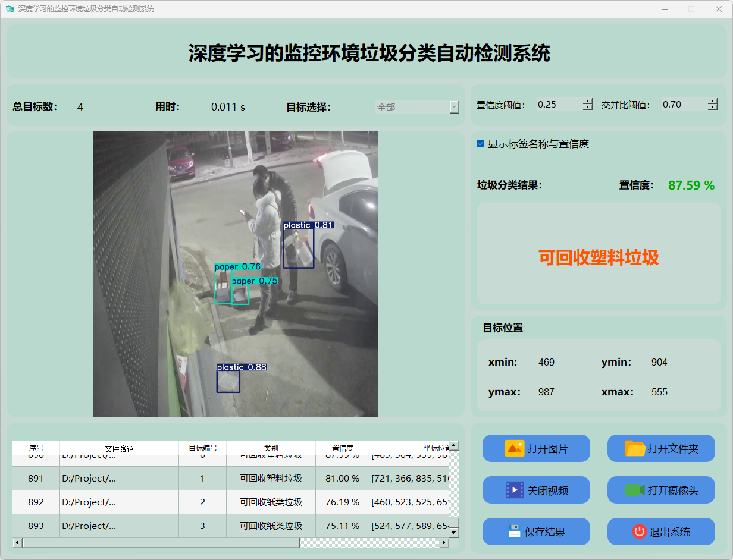Click the xmin value 469
Screen dimensions: 733x560
(x=546, y=362)
